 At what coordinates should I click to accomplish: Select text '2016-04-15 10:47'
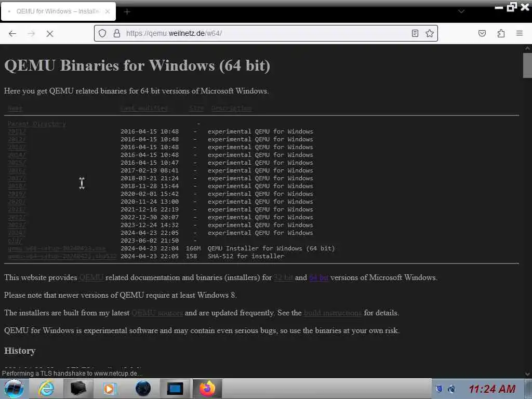(x=150, y=163)
